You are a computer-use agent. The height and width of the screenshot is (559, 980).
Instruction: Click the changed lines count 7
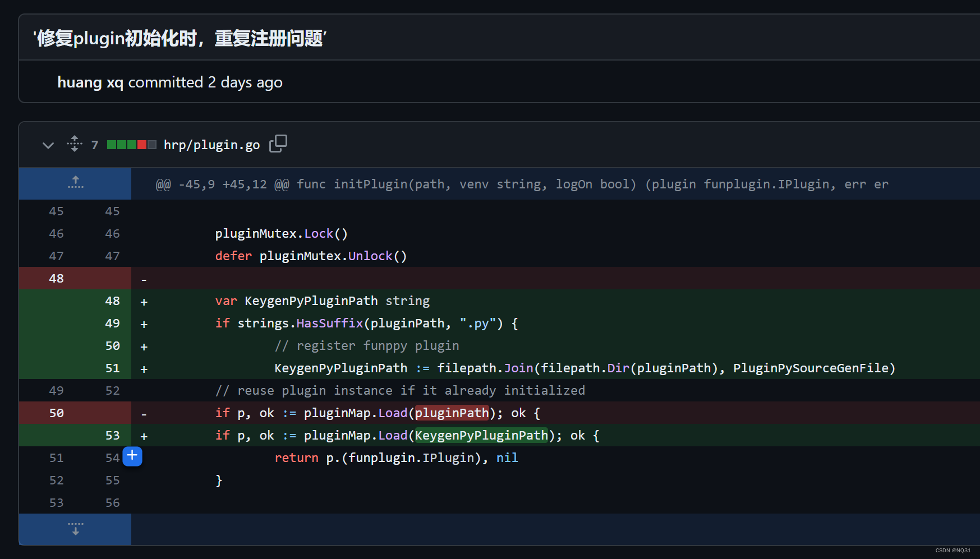pos(95,145)
